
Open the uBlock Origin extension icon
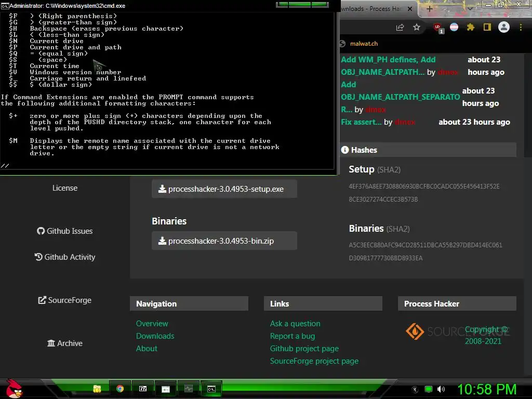pyautogui.click(x=437, y=28)
